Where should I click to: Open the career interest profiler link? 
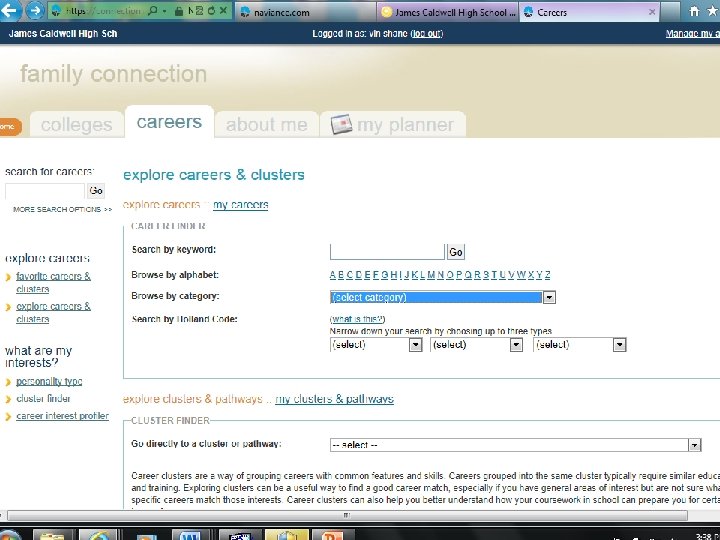pos(62,416)
